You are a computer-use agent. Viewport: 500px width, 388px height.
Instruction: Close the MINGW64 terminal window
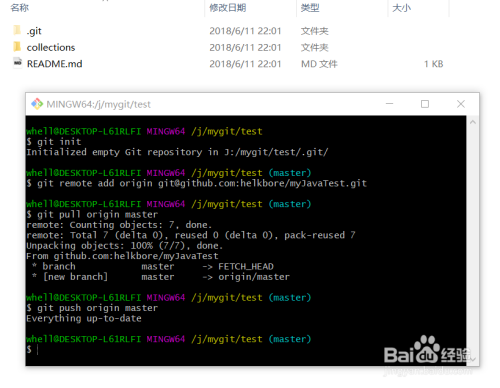point(461,104)
